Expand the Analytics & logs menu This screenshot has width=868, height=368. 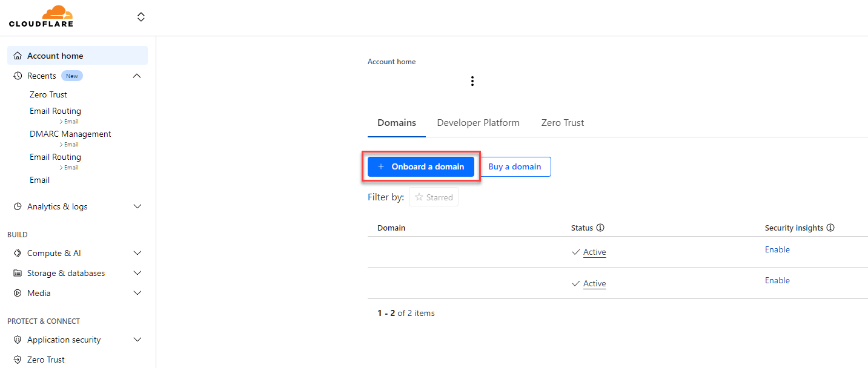tap(137, 206)
